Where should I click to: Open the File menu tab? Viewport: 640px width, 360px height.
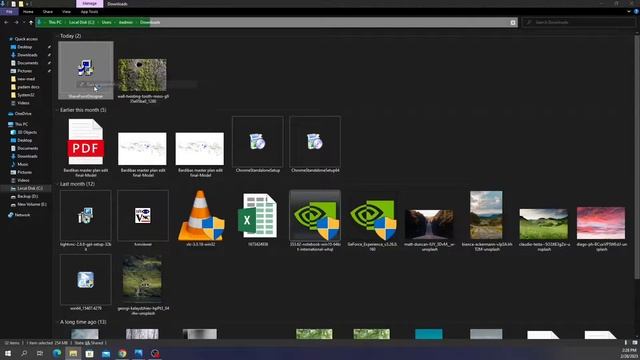point(9,12)
